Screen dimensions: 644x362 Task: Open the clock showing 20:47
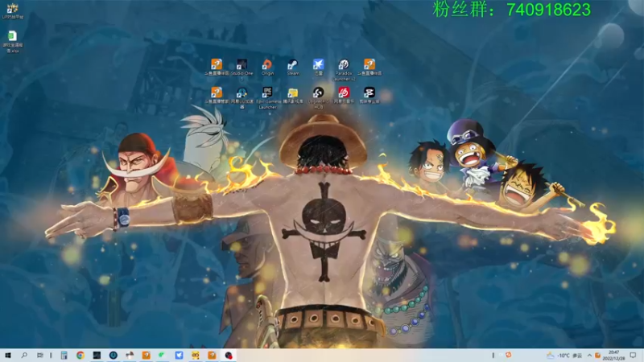[x=613, y=355]
